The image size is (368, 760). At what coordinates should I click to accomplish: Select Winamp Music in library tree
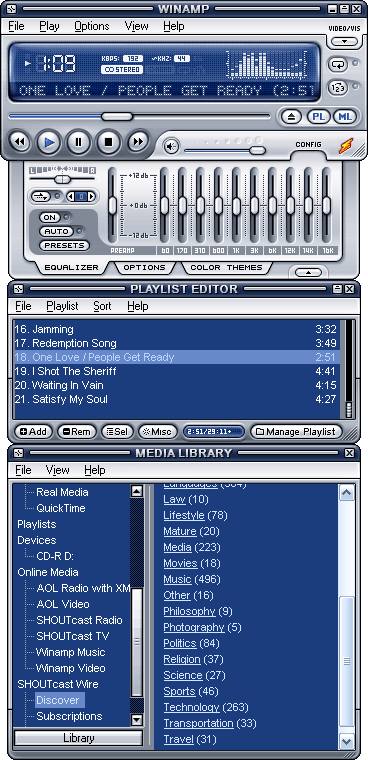(x=71, y=652)
